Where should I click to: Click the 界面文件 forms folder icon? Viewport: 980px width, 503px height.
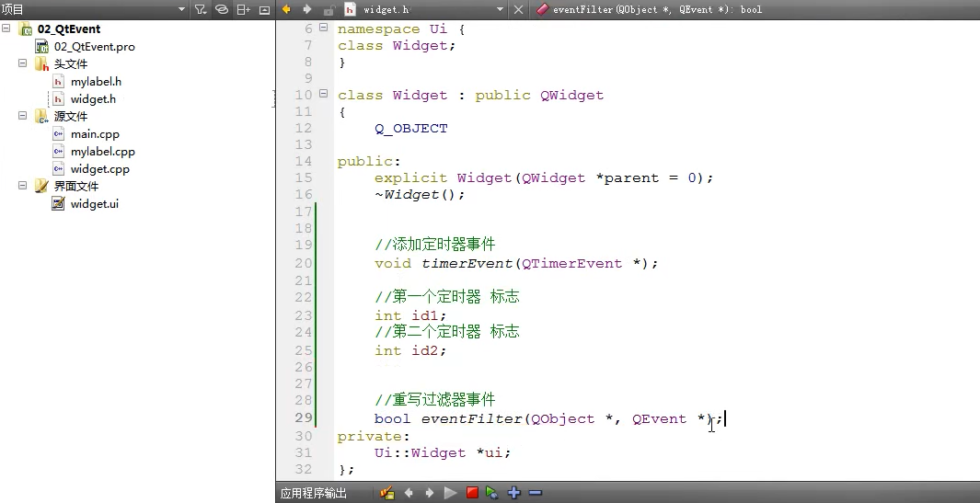42,186
